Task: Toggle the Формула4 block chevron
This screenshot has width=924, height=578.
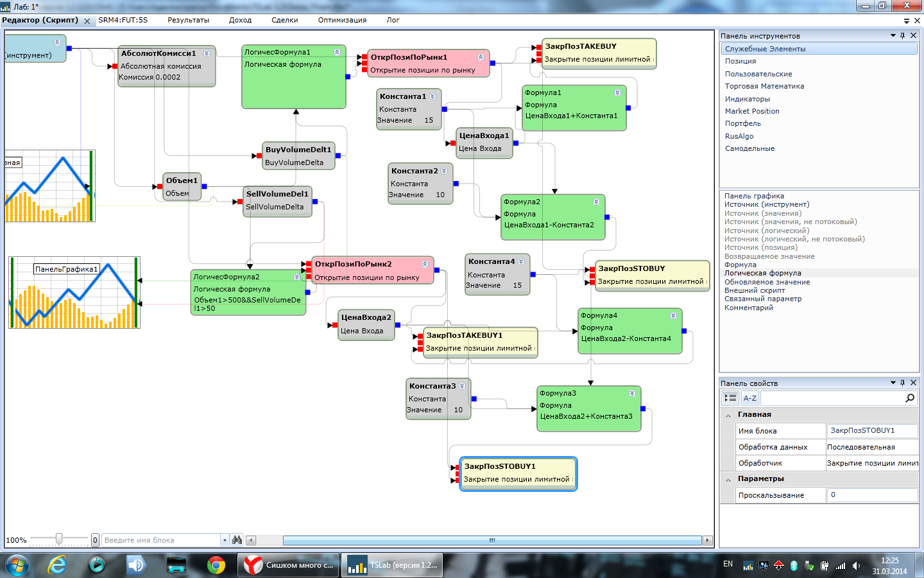Action: coord(673,315)
